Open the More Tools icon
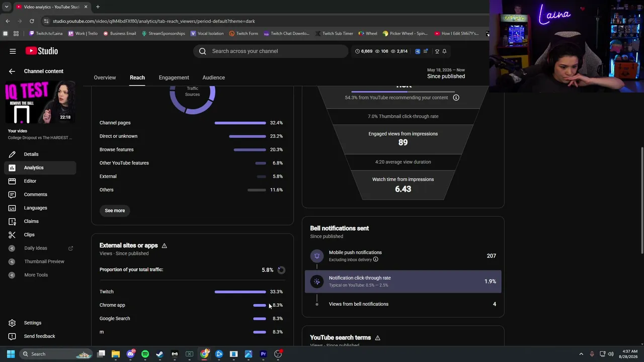 tap(12, 275)
